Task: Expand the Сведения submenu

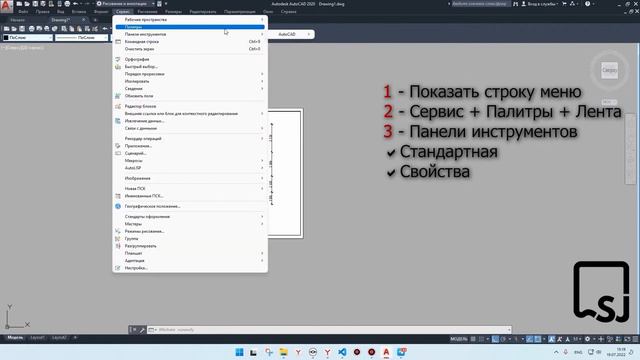Action: coord(190,89)
